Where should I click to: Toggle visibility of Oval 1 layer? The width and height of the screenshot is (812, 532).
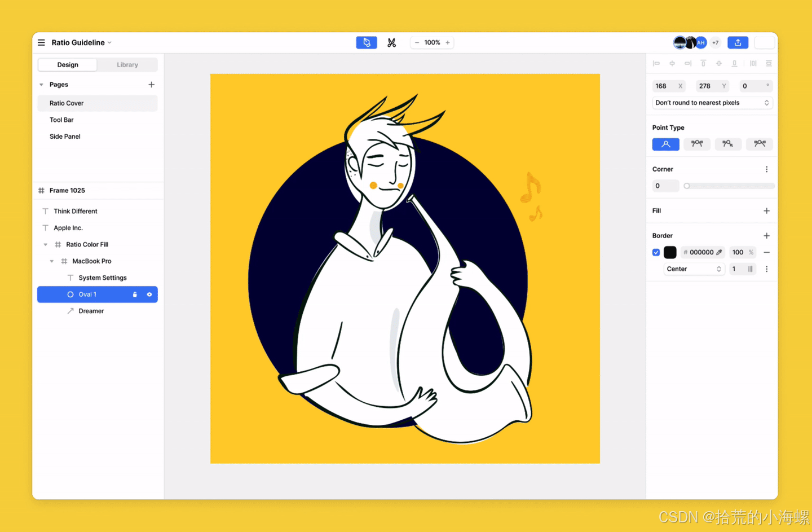(x=149, y=294)
